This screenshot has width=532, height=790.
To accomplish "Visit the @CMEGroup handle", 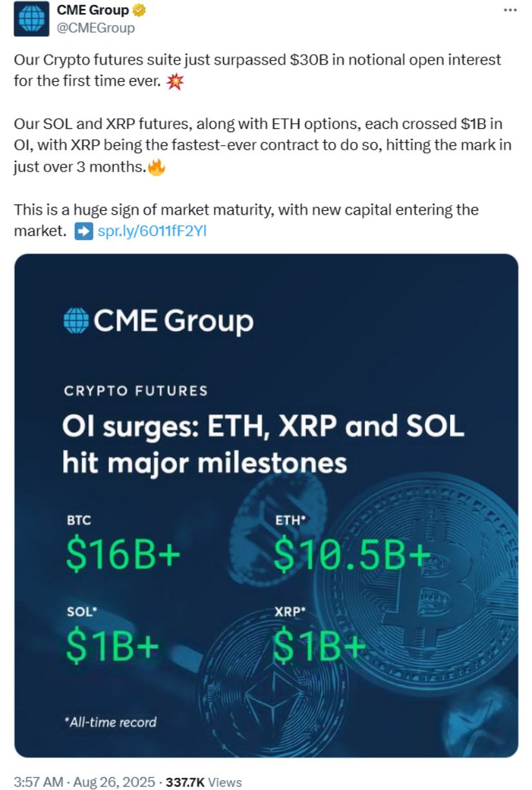I will (x=96, y=28).
